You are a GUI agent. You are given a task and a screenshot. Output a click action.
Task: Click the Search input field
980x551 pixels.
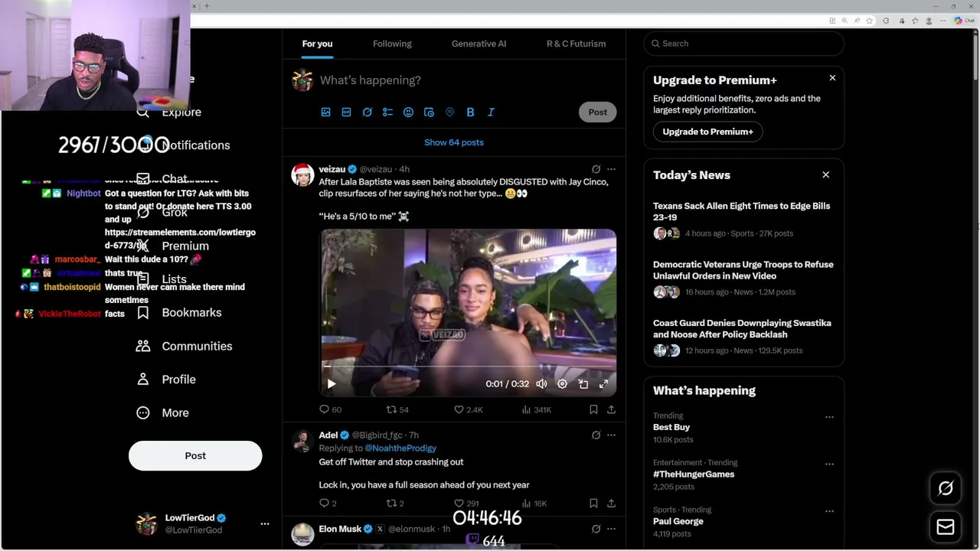pos(743,44)
